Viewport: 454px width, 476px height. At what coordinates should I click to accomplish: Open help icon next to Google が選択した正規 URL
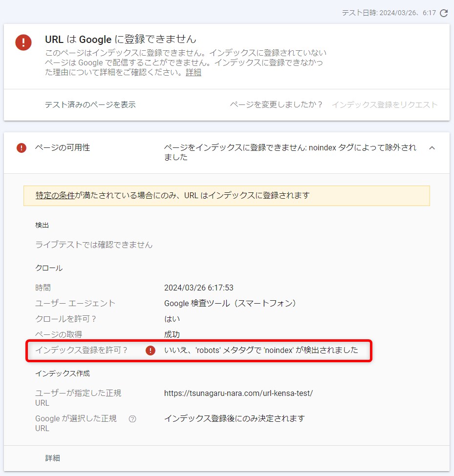click(132, 419)
